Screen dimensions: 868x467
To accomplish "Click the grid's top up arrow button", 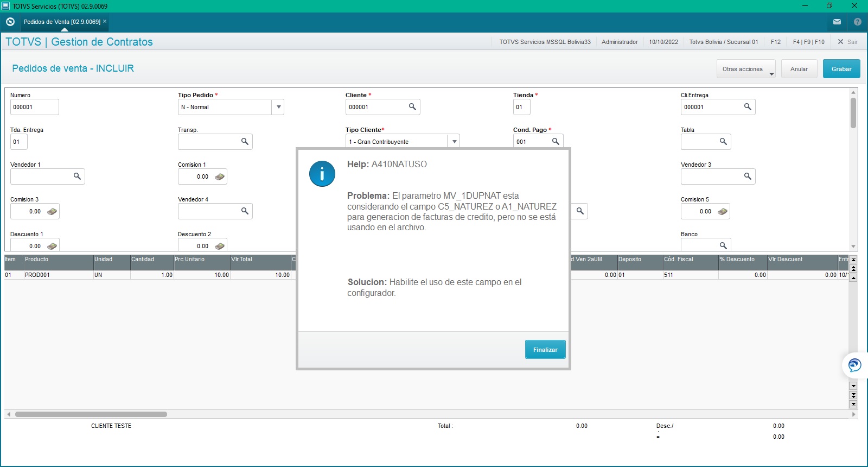I will [x=853, y=260].
